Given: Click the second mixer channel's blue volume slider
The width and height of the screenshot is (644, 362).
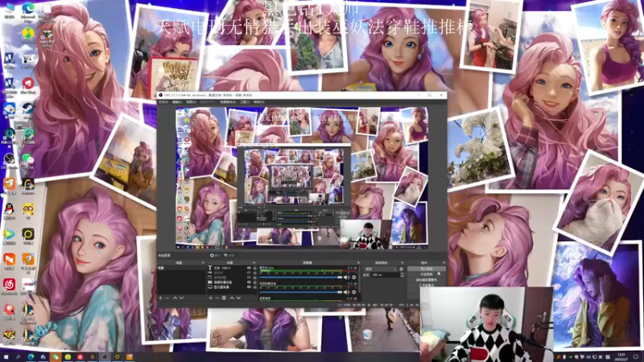Looking at the screenshot, I should pyautogui.click(x=300, y=292).
